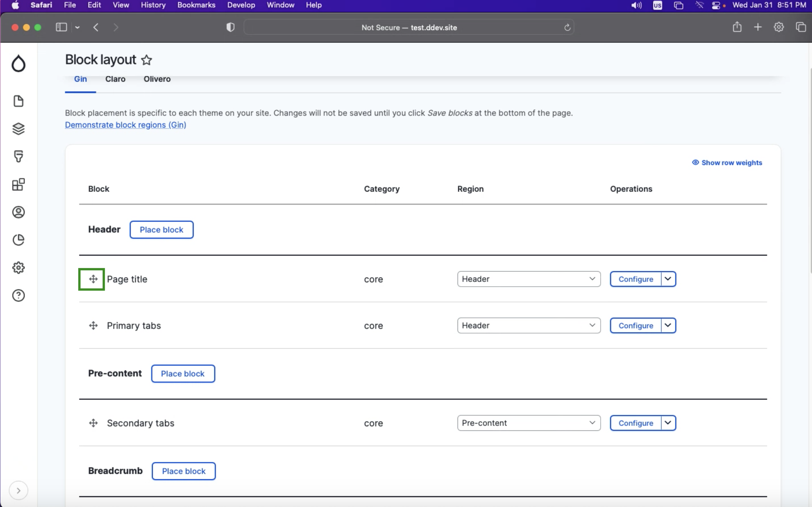
Task: Open Region dropdown for Page title
Action: (528, 279)
